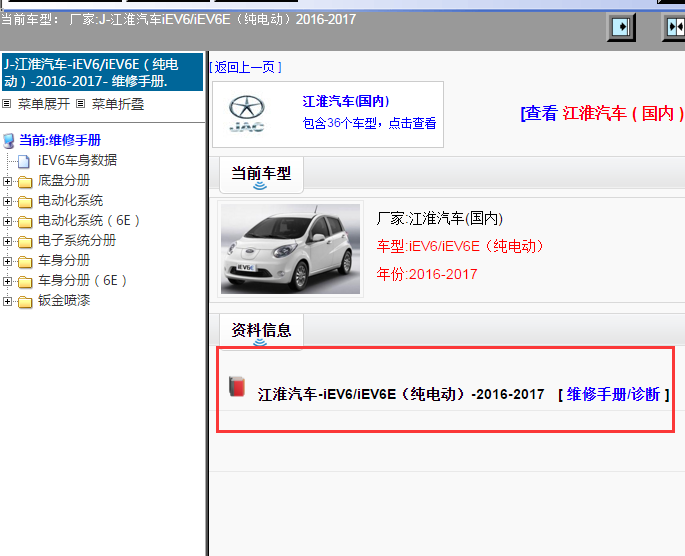The height and width of the screenshot is (556, 685).
Task: Click the 钣金喷漆 folder icon
Action: (x=25, y=302)
